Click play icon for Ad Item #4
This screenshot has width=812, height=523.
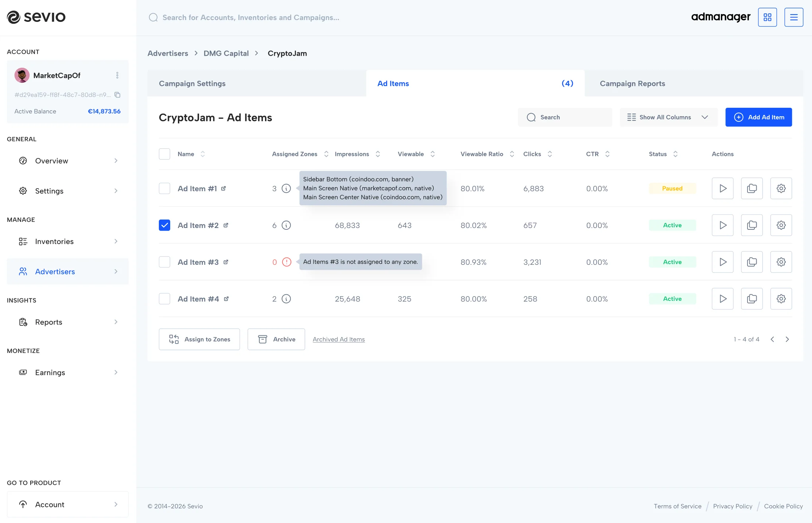[x=722, y=299]
